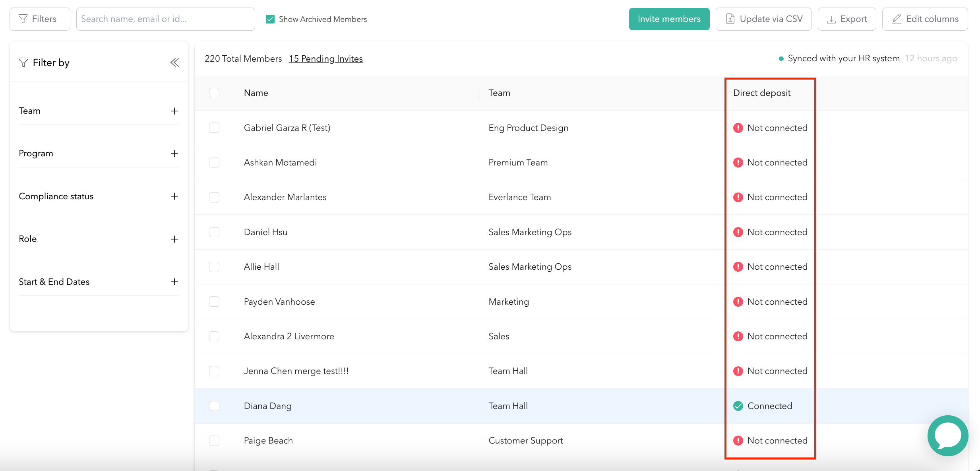This screenshot has width=980, height=471.
Task: Click the funnel icon beside Filter by
Action: pyautogui.click(x=23, y=62)
